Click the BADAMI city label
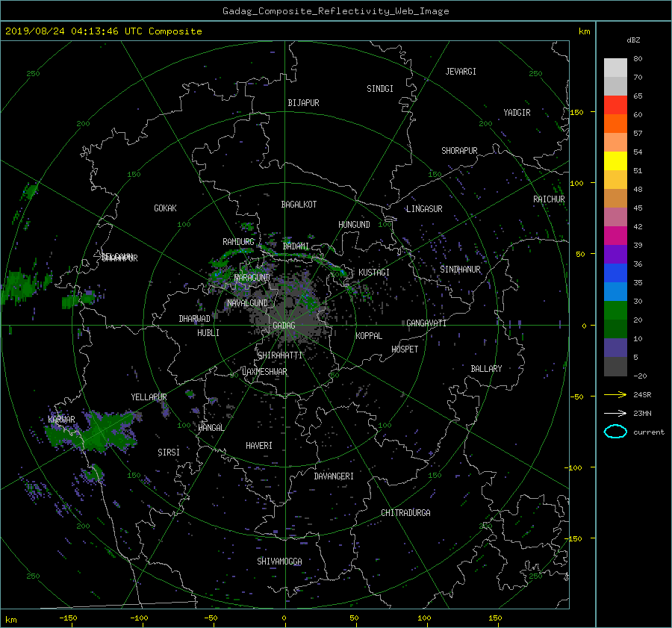The height and width of the screenshot is (628, 672). [296, 246]
